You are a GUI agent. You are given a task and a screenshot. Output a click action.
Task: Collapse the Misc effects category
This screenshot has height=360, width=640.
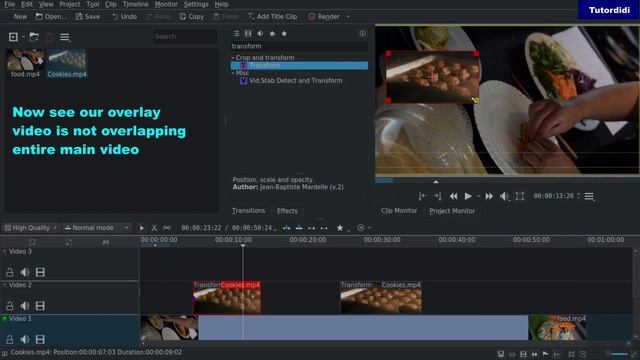pos(233,73)
